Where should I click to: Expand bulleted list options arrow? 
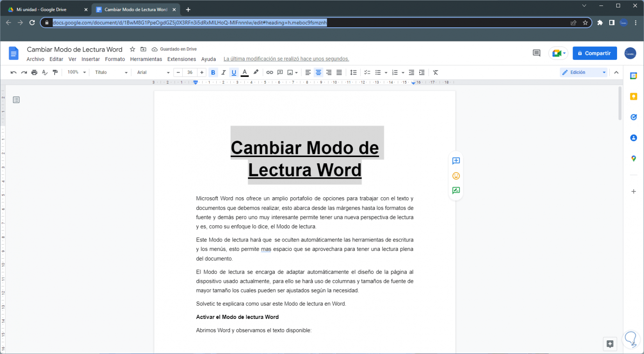click(386, 73)
